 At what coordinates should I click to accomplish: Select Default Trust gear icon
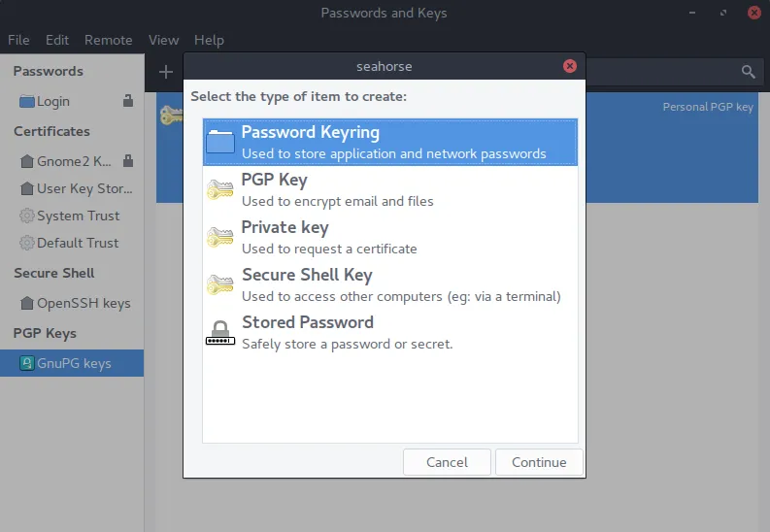[27, 243]
